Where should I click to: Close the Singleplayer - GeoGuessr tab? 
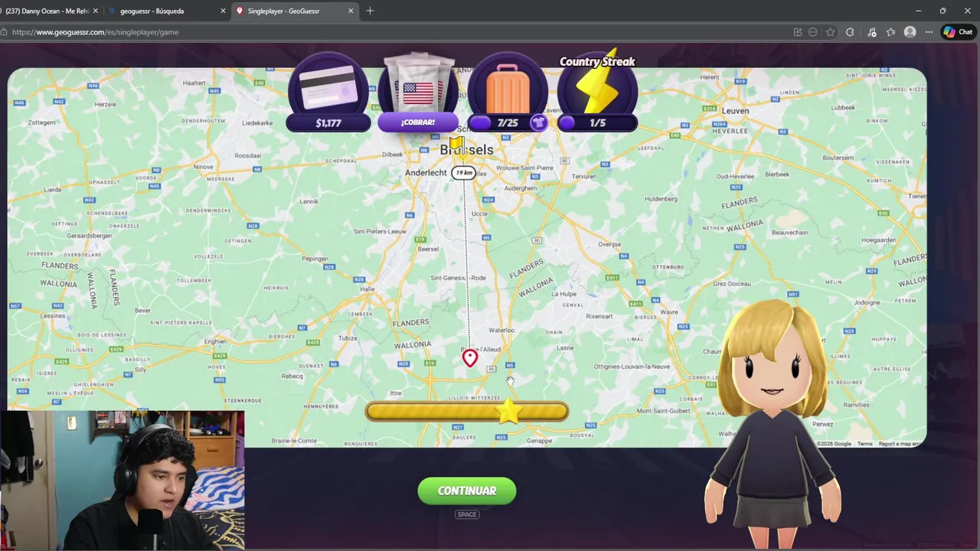(x=351, y=11)
